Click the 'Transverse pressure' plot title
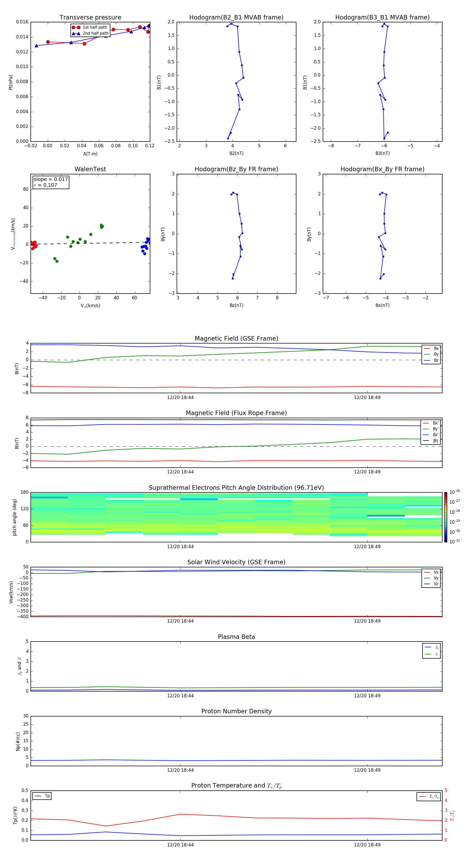 (90, 18)
